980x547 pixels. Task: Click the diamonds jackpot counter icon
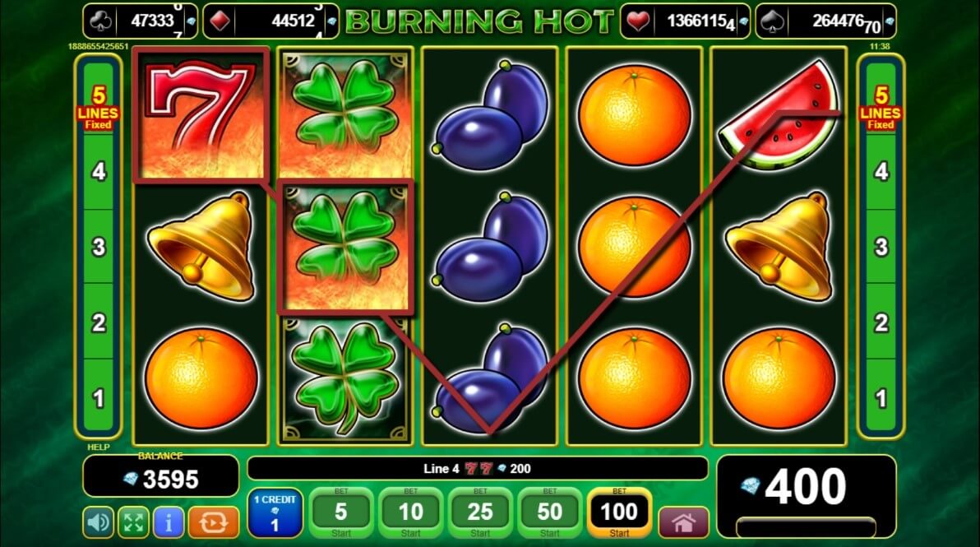point(220,21)
